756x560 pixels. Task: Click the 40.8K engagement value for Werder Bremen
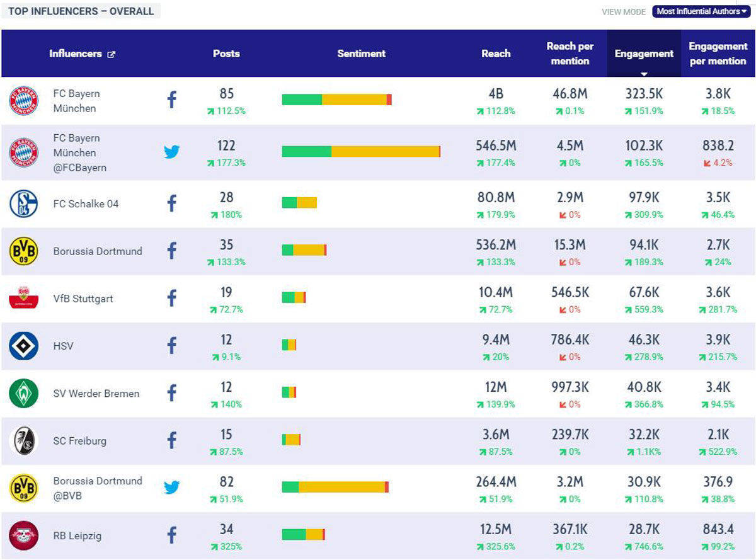[x=644, y=387]
